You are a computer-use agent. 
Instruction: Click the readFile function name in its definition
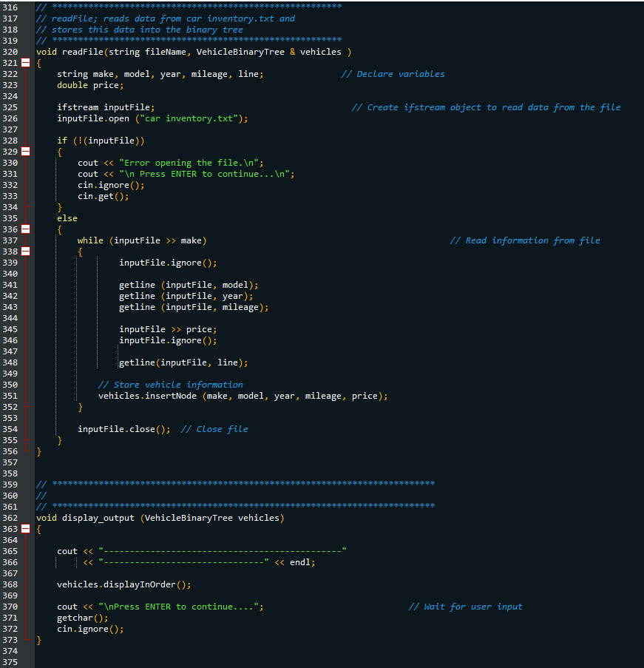coord(83,52)
